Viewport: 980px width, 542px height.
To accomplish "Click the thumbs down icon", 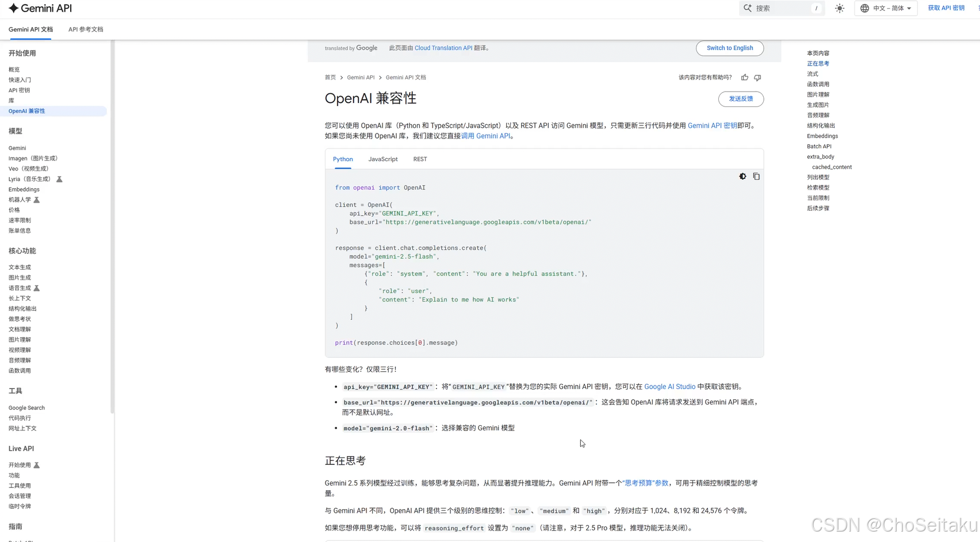I will (x=757, y=78).
